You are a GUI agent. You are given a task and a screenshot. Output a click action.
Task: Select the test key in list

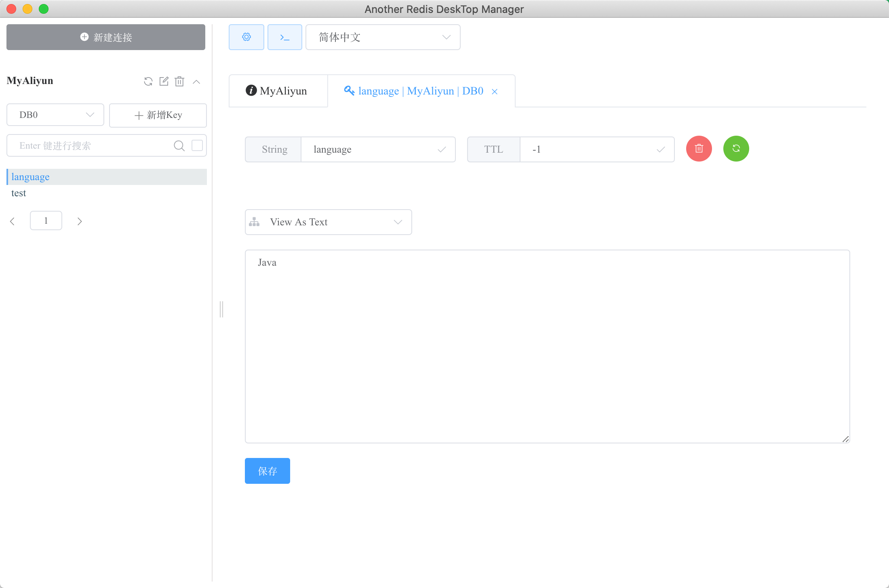[x=19, y=193]
